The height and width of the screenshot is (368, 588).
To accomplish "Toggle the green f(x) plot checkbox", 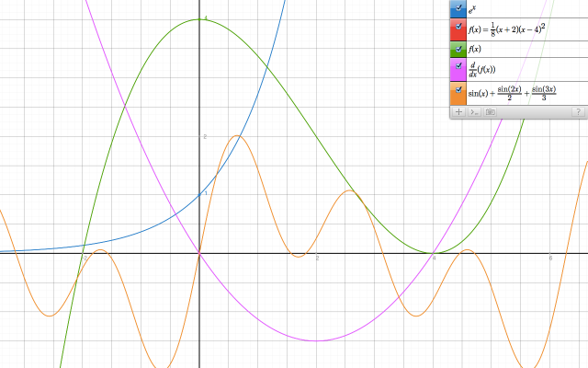I will (458, 49).
